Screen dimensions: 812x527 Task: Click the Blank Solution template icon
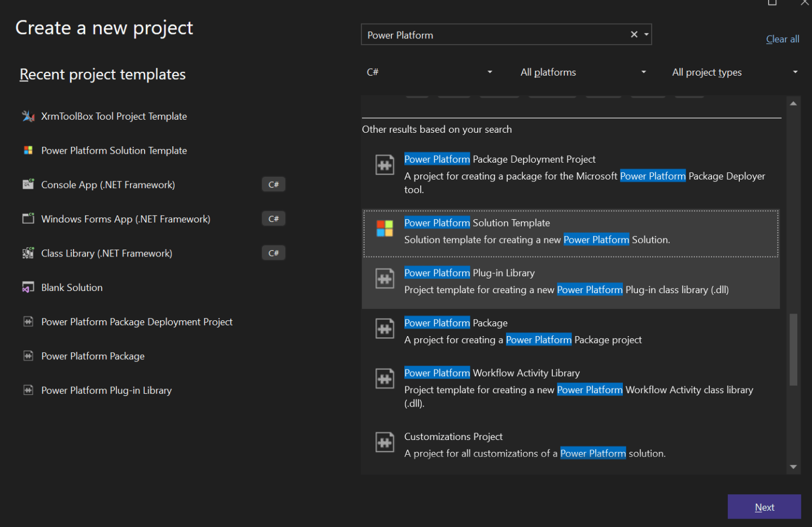pos(28,287)
